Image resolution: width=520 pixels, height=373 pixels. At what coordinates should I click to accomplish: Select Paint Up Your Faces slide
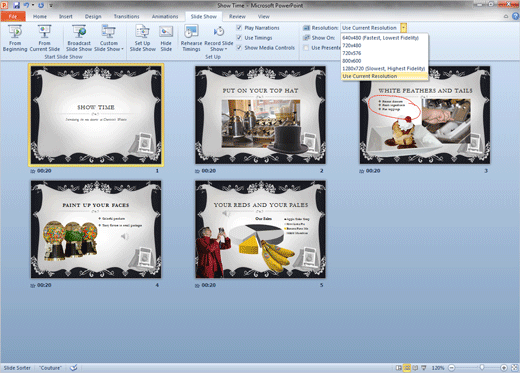point(96,229)
